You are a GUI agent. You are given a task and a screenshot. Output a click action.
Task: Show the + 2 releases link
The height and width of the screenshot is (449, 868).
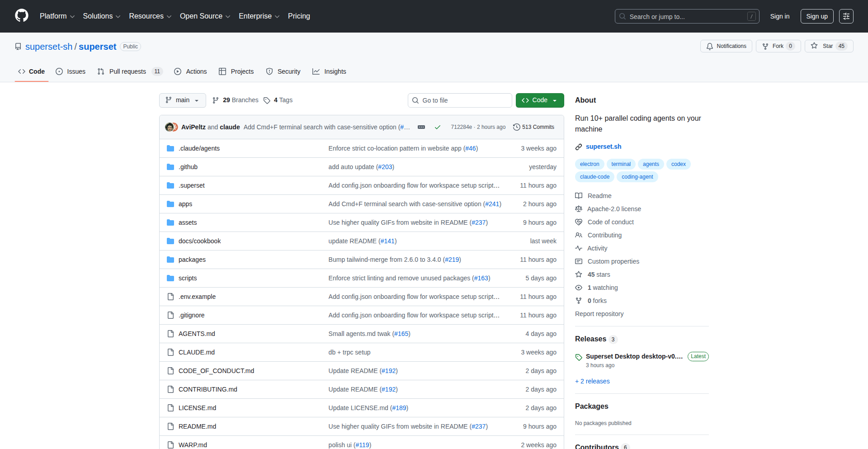[592, 381]
